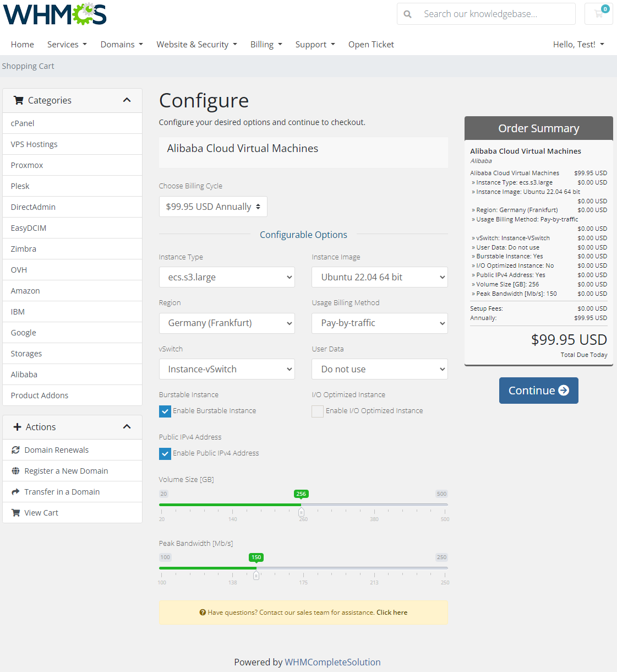The height and width of the screenshot is (672, 617).
Task: Click View Cart in Actions
Action: click(73, 513)
